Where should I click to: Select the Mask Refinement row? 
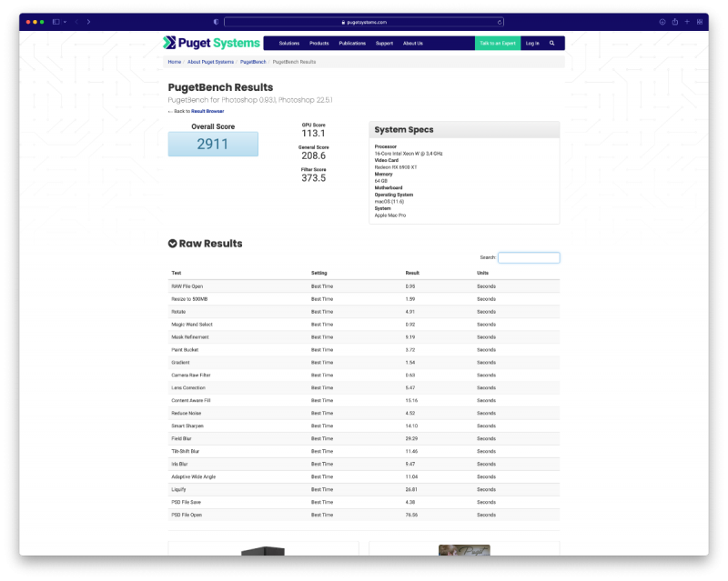pyautogui.click(x=363, y=337)
